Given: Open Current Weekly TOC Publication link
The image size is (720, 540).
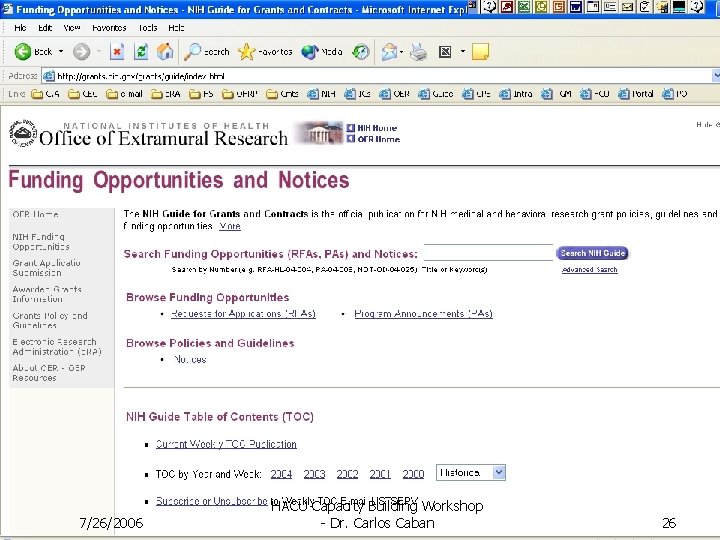Looking at the screenshot, I should click(x=226, y=444).
